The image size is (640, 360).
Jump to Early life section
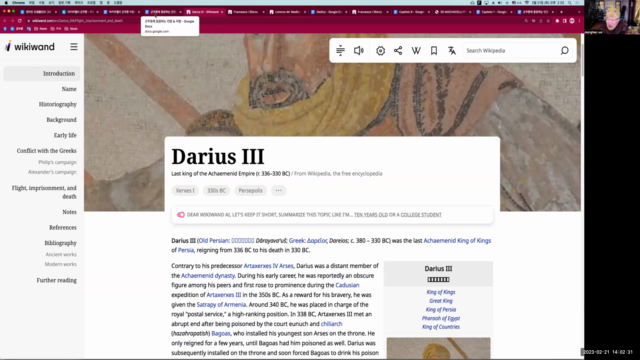65,136
